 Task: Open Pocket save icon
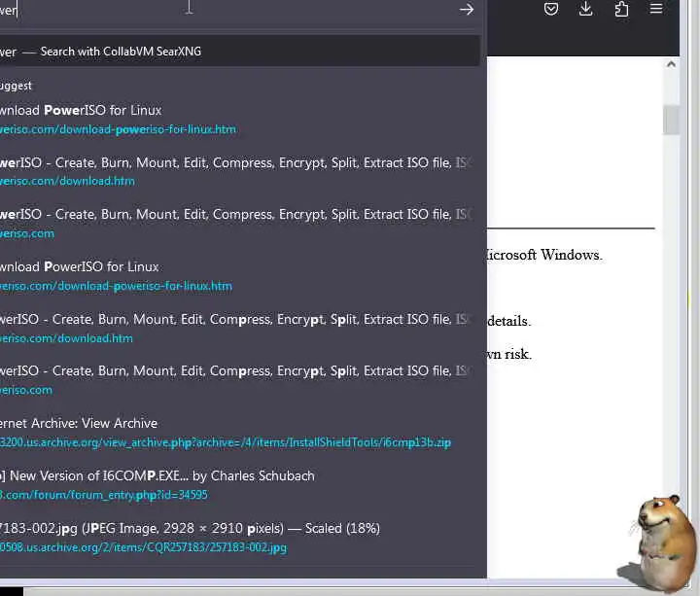[551, 9]
